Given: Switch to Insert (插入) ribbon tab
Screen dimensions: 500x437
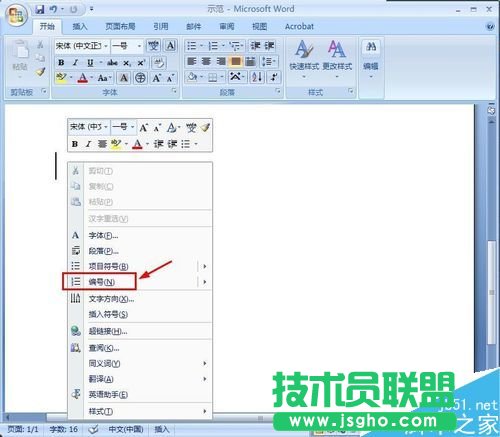Looking at the screenshot, I should (80, 26).
